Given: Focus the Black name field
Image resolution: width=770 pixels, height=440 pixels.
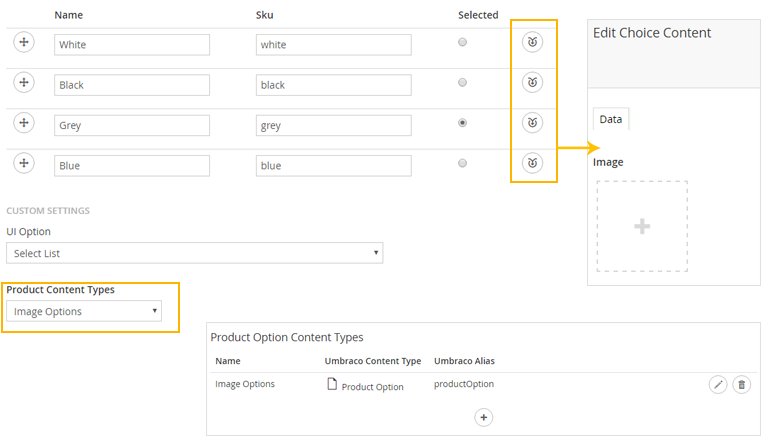Looking at the screenshot, I should click(132, 85).
